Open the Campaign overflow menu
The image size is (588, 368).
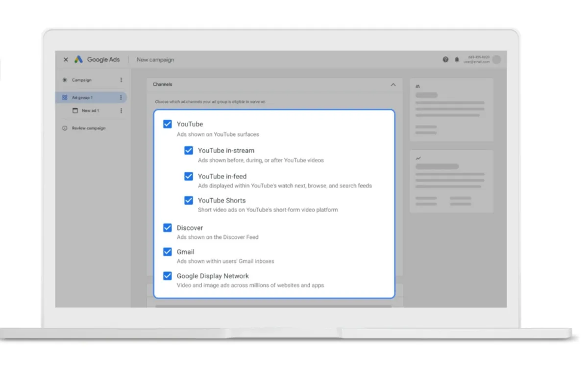[x=121, y=79]
